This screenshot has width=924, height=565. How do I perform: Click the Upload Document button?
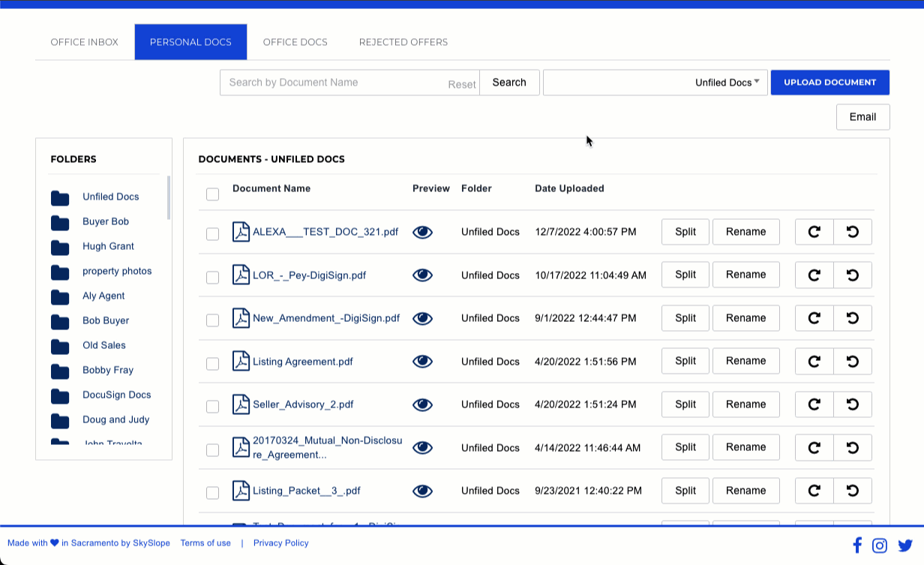coord(830,83)
